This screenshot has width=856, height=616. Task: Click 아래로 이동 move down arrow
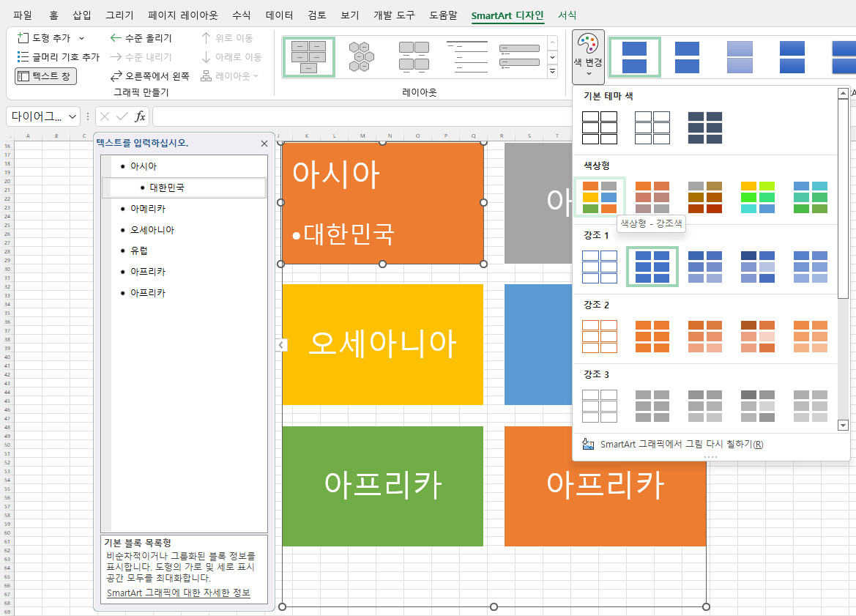pyautogui.click(x=206, y=57)
